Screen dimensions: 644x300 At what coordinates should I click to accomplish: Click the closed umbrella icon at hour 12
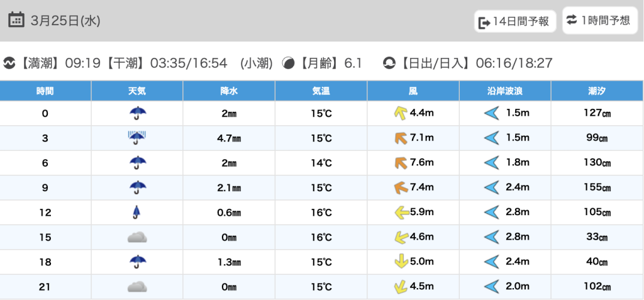click(136, 212)
